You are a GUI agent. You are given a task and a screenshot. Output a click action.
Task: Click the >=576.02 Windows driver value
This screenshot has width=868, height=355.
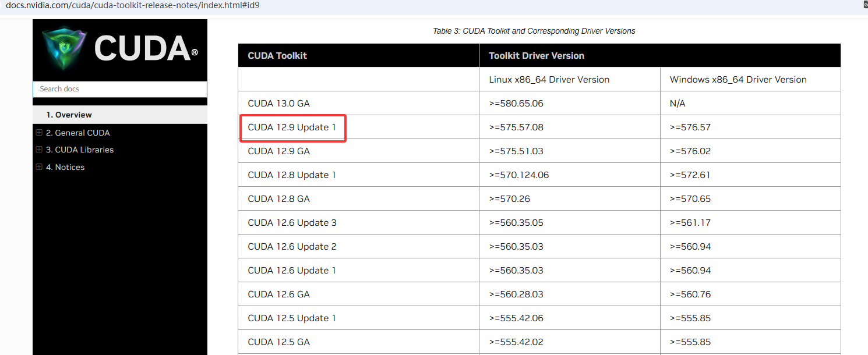coord(690,151)
